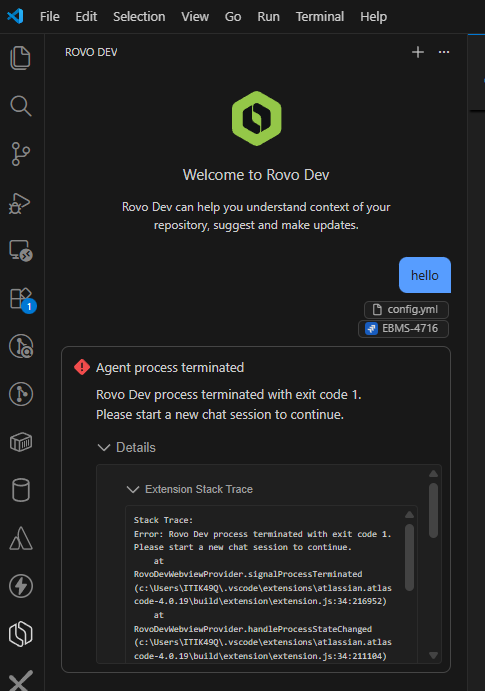Screen dimensions: 485x691
Task: Open the Terminal menu
Action: pyautogui.click(x=320, y=17)
